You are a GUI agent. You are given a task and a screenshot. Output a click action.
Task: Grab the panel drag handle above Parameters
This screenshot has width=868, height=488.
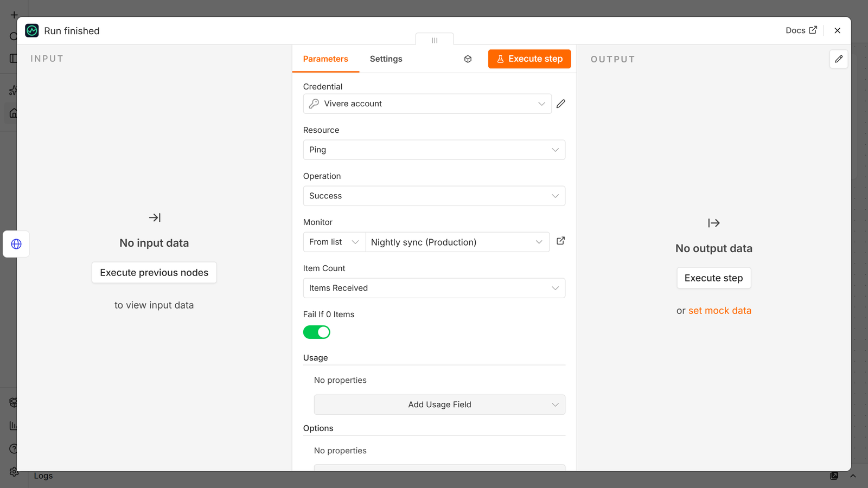435,40
